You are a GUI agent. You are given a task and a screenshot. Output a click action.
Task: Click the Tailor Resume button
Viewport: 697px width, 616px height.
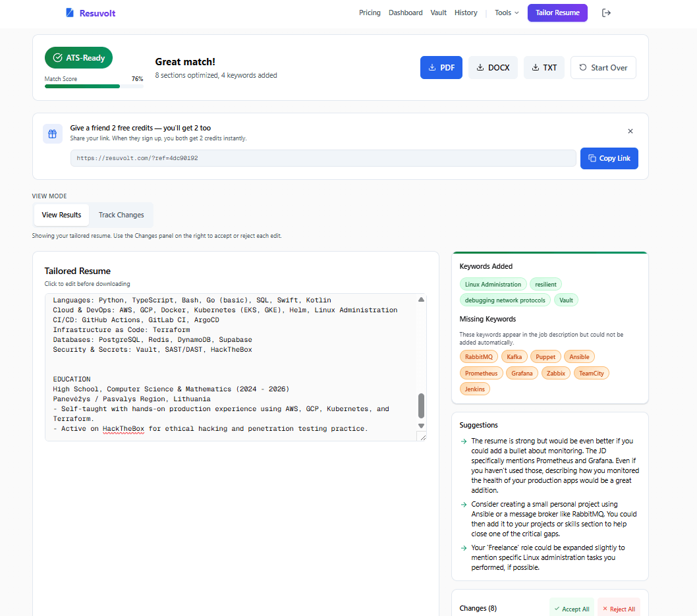click(557, 13)
